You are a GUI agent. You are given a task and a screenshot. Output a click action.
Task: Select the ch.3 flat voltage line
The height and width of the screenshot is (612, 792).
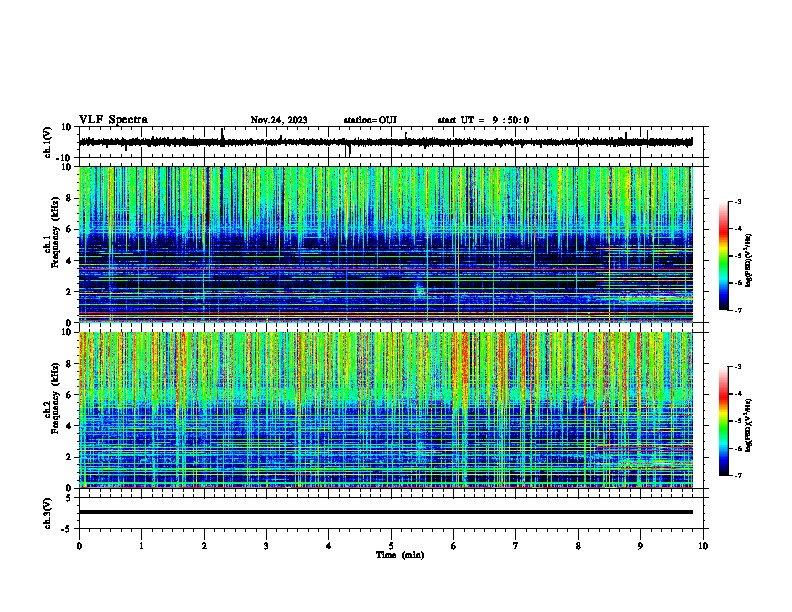pos(386,512)
